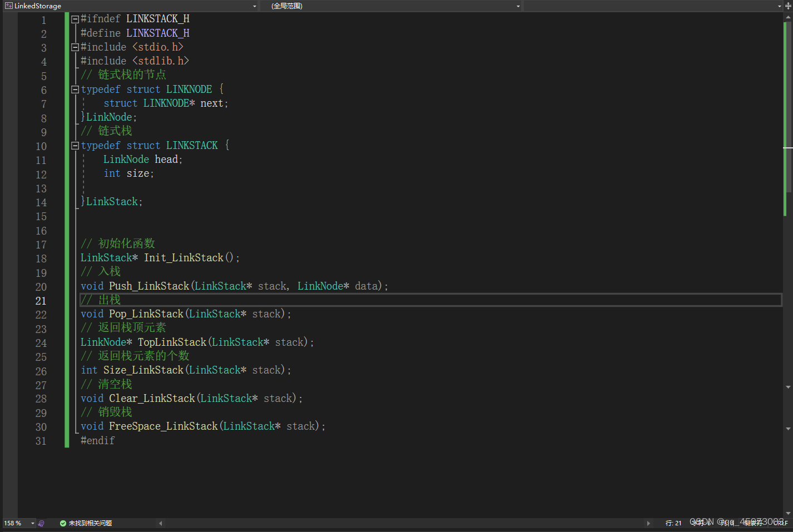Click the vertical scrollbar up arrow

(x=788, y=17)
